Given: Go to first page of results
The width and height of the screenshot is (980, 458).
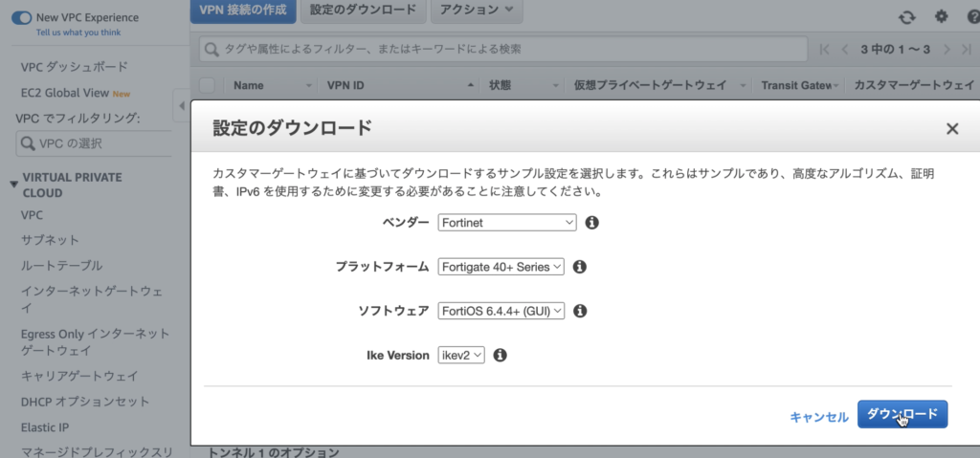Looking at the screenshot, I should click(x=824, y=50).
